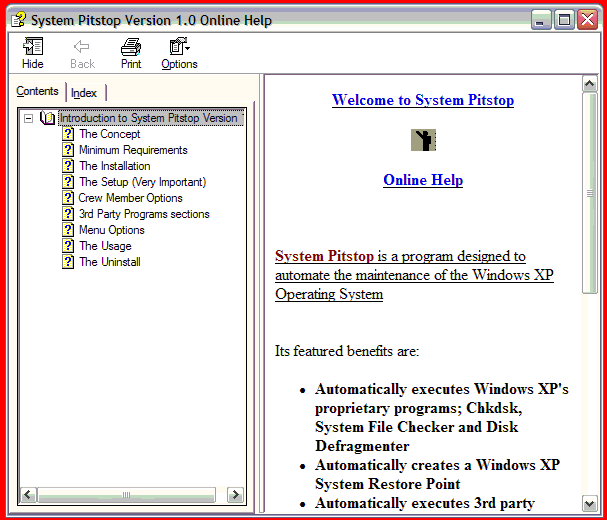Collapse the Introduction to System Pitstop book node
This screenshot has width=607, height=520.
click(28, 118)
